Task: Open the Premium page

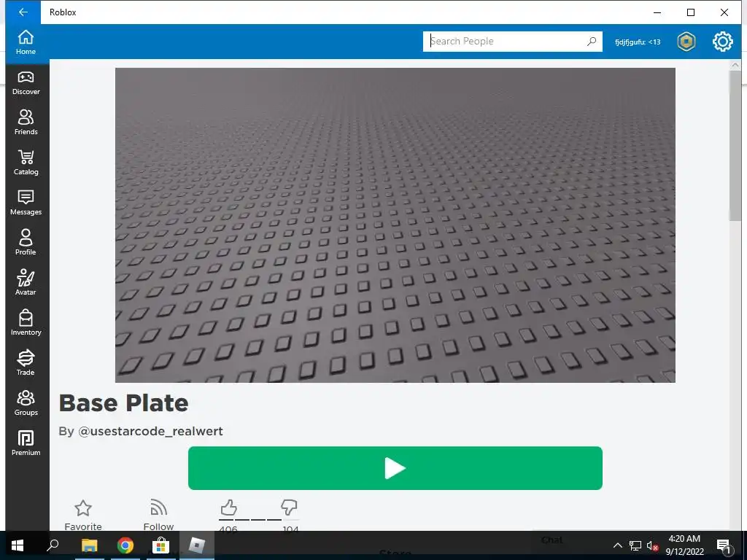Action: point(26,443)
